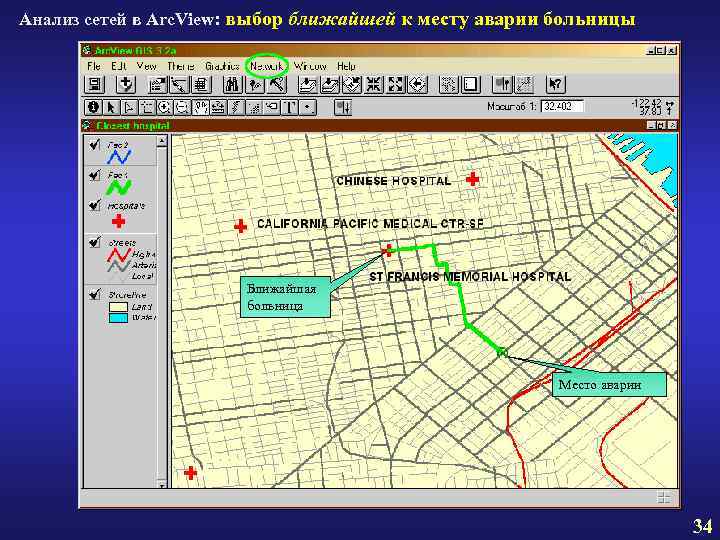The width and height of the screenshot is (720, 540).
Task: Click the Shoreline theme name in legend
Action: pos(127,295)
